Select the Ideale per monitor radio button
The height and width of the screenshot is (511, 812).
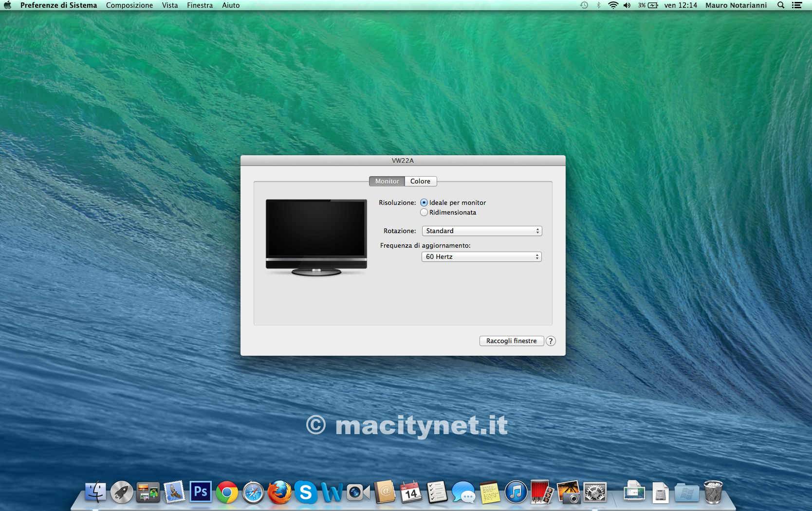(424, 202)
